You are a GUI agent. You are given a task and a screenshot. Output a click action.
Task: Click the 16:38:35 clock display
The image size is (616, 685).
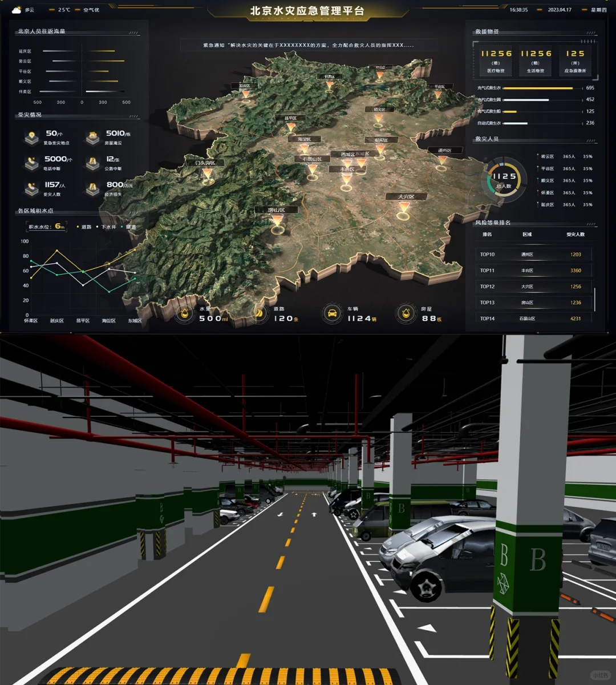click(518, 10)
